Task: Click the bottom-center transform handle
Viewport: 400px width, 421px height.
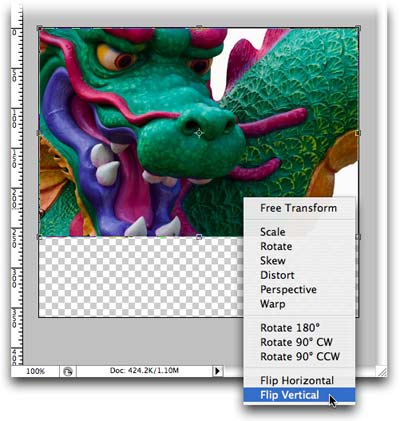Action: pyautogui.click(x=199, y=237)
